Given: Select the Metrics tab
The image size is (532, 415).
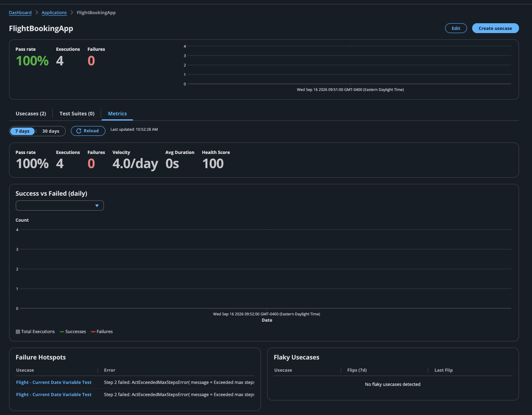Looking at the screenshot, I should click(x=117, y=113).
